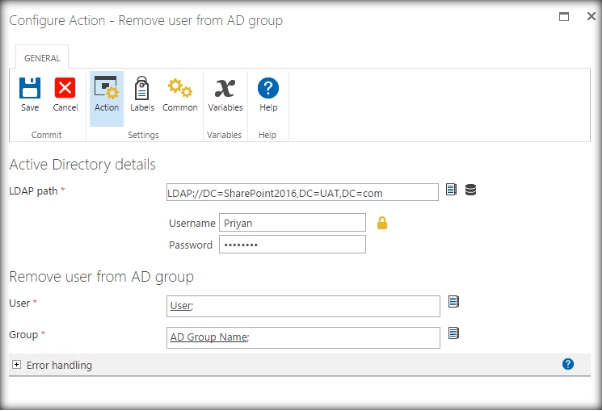Screen dimensions: 602x411
Task: Click the User input field
Action: tap(303, 306)
